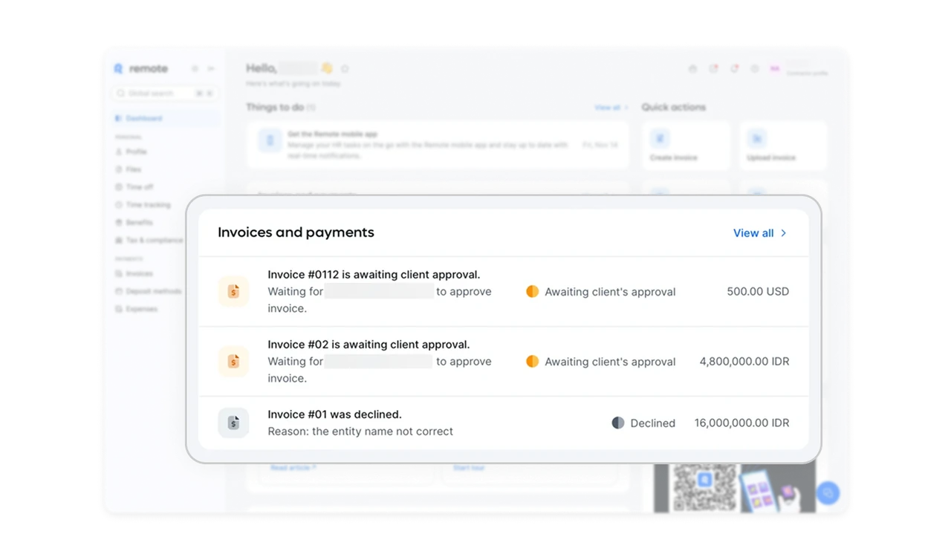The height and width of the screenshot is (560, 951).
Task: Click the blue chat support bubble
Action: pos(828,492)
